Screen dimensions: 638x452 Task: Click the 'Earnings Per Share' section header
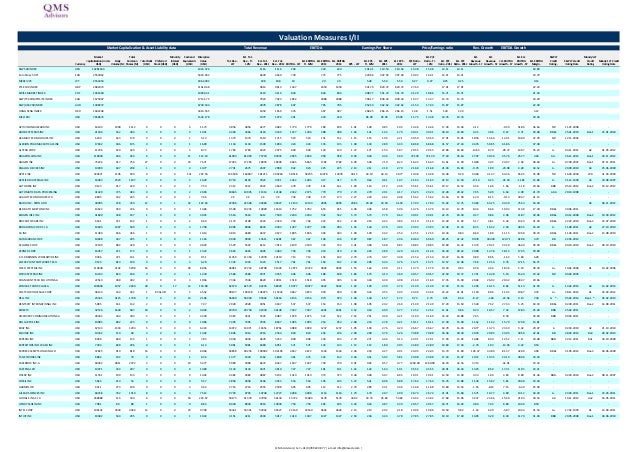tap(377, 48)
